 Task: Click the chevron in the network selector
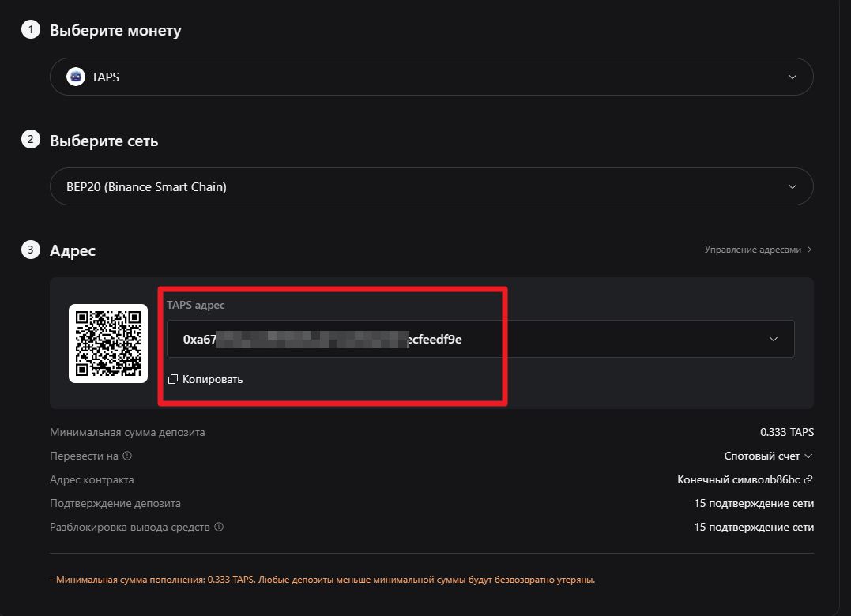pyautogui.click(x=793, y=187)
